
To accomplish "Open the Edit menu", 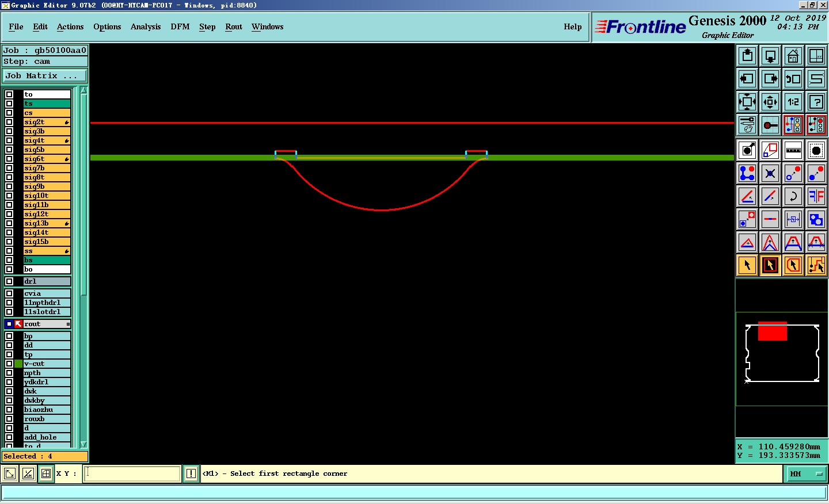I will [40, 26].
